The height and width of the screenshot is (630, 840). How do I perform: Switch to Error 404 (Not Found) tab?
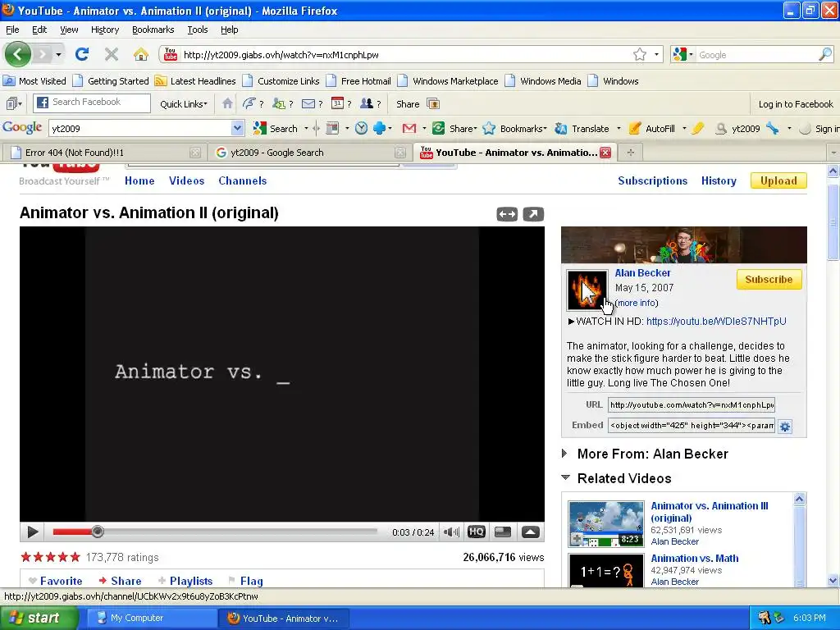coord(104,153)
